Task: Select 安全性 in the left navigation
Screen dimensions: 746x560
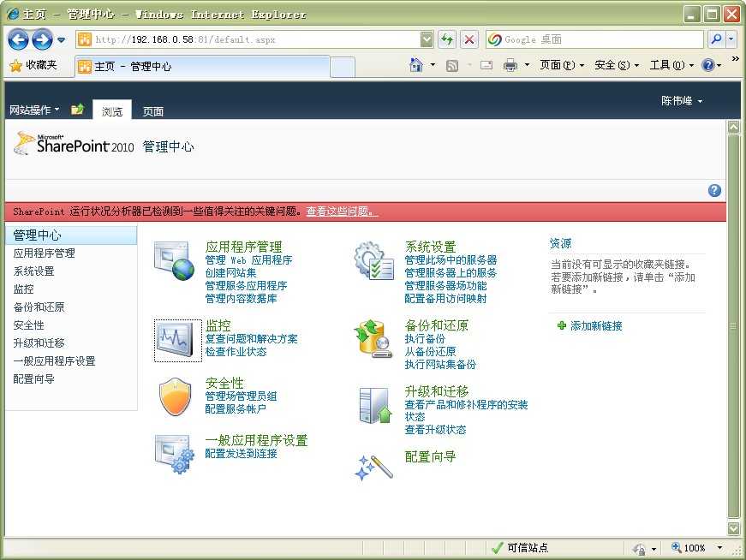Action: tap(28, 325)
